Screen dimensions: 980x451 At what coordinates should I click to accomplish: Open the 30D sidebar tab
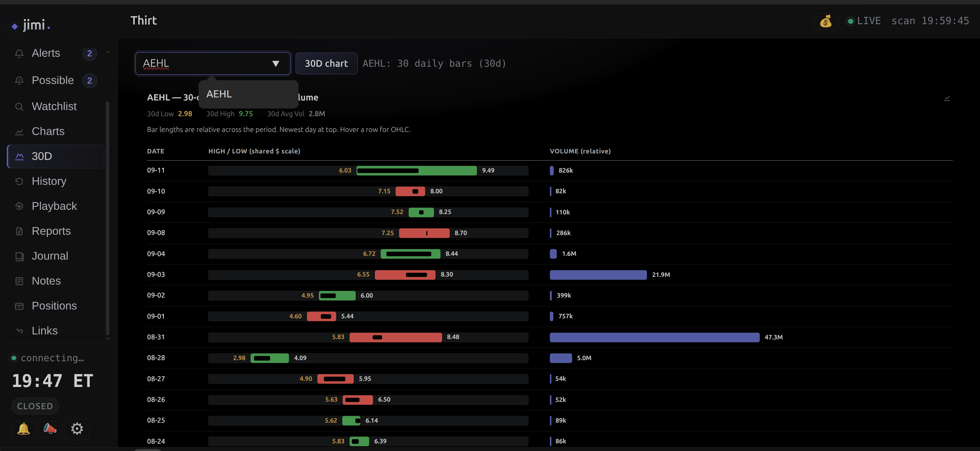pos(56,156)
